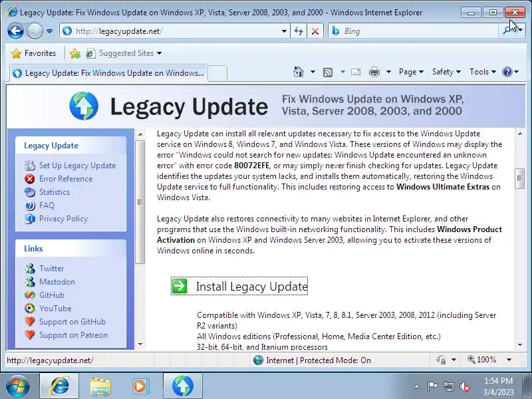Click the RSS feeds icon
This screenshot has width=532, height=399.
coord(328,72)
